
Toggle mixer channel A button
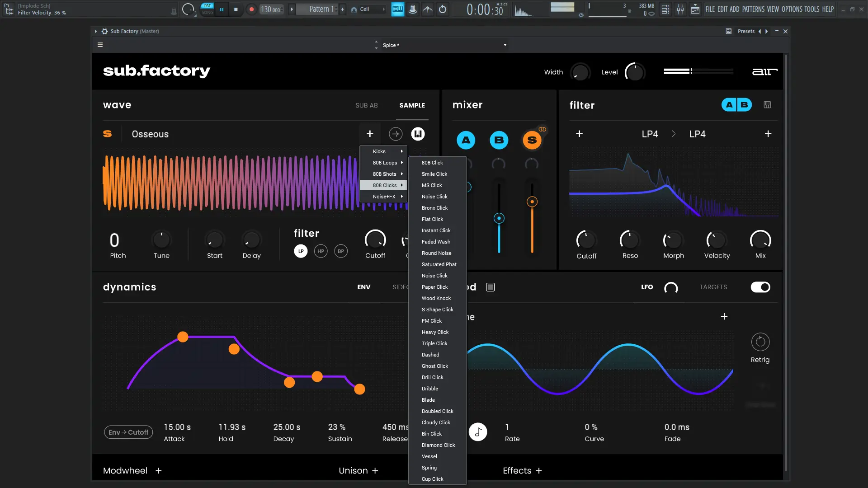click(466, 140)
